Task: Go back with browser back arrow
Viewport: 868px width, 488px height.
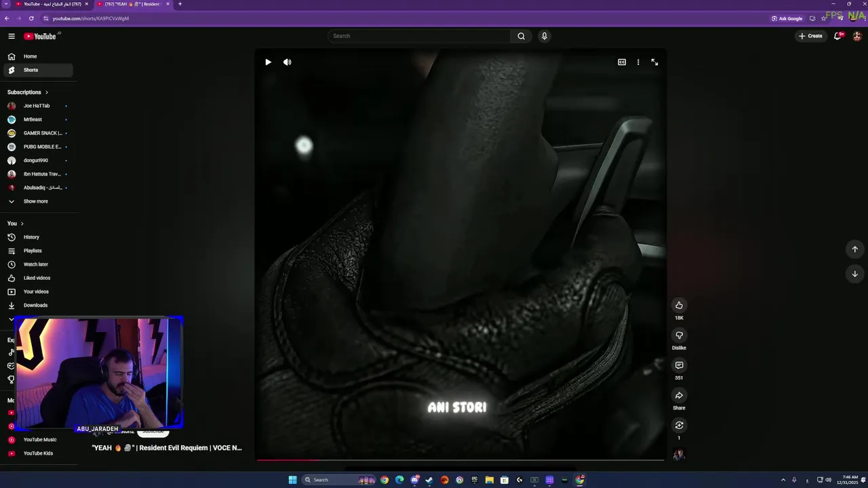Action: 7,18
